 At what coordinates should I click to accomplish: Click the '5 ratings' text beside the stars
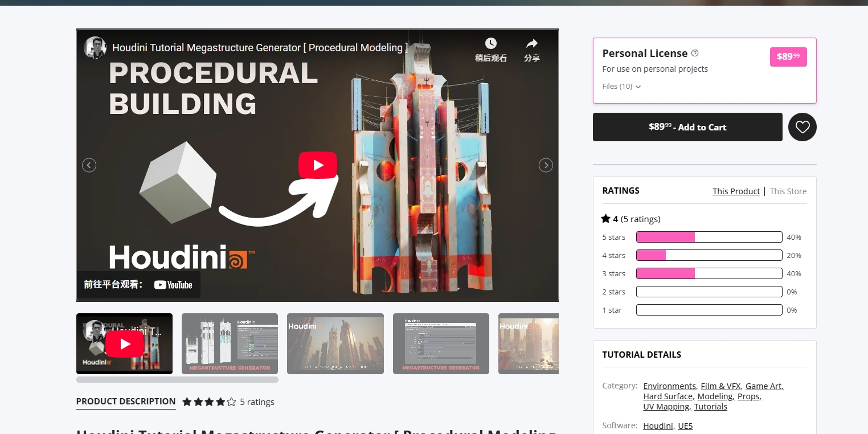point(257,402)
